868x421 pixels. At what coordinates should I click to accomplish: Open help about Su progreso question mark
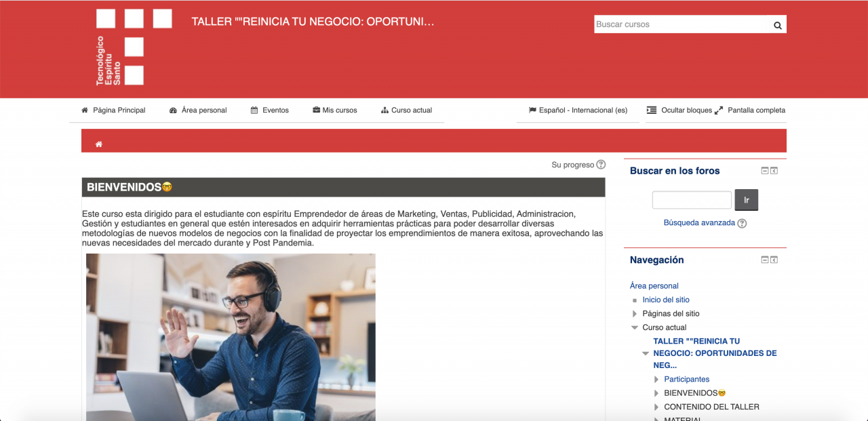pos(601,164)
